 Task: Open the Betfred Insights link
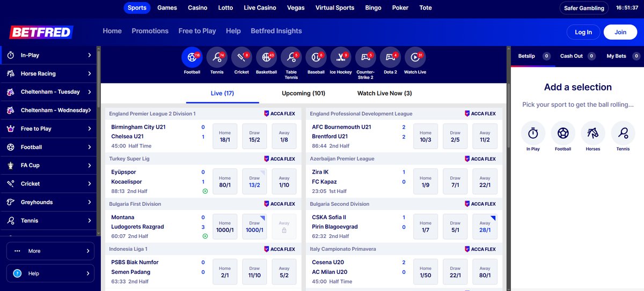point(276,31)
